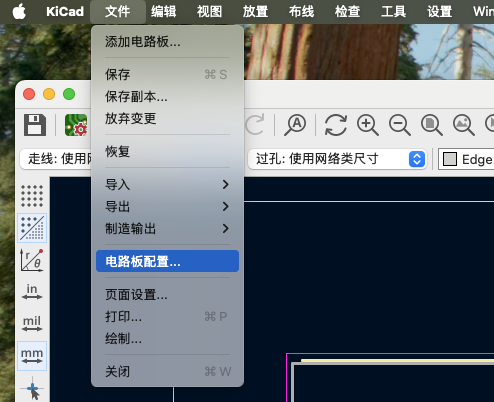
Task: Choose 放弃变更 menu entry
Action: click(167, 118)
